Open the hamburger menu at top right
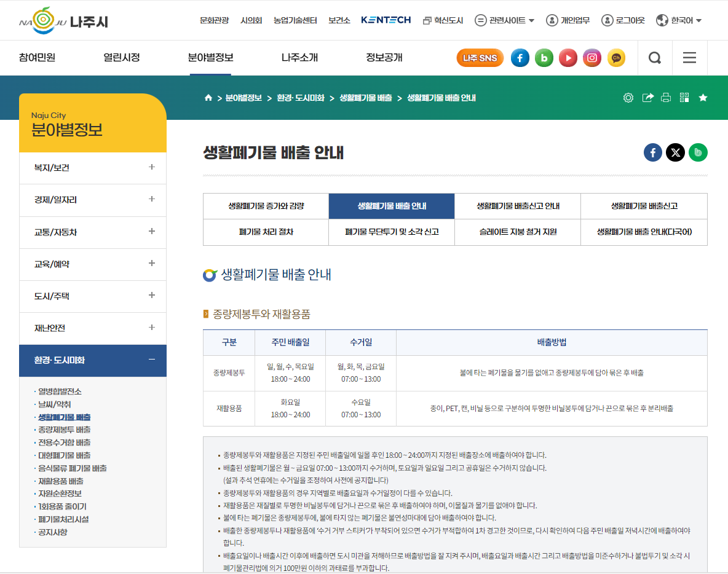 click(x=689, y=58)
